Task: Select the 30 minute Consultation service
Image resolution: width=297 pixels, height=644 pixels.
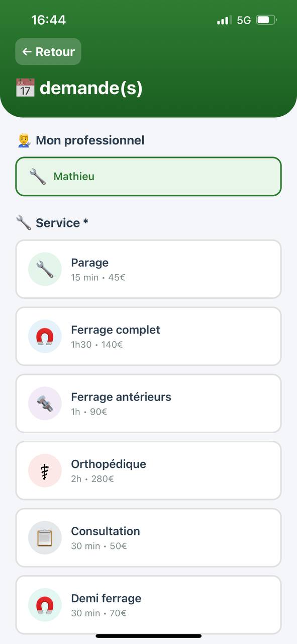Action: point(148,537)
